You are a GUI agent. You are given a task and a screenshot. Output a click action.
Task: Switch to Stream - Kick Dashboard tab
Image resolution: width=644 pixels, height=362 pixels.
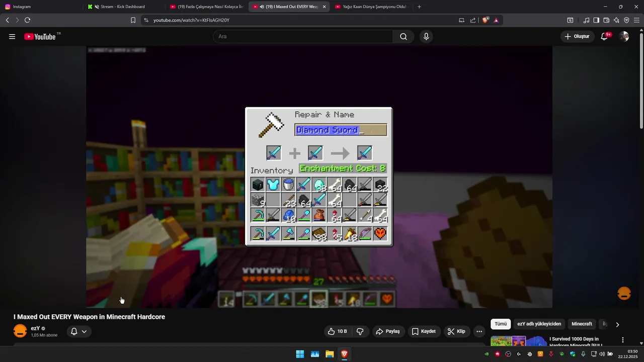click(x=123, y=7)
